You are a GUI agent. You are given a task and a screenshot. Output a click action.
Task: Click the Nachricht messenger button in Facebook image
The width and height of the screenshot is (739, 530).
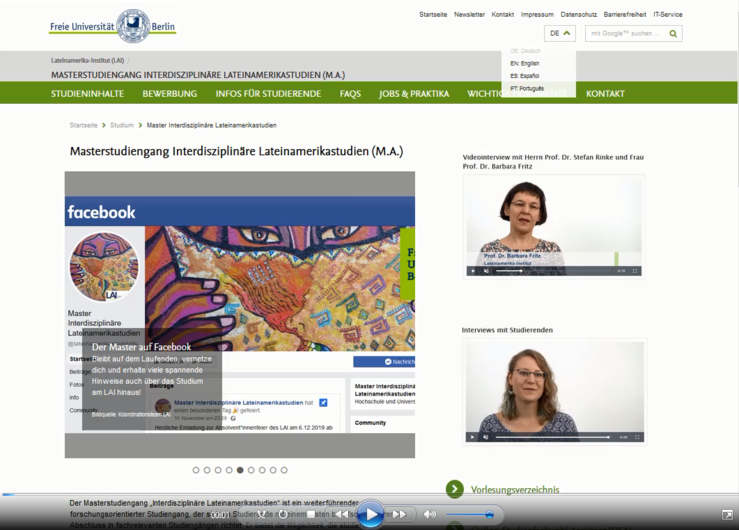(x=384, y=362)
